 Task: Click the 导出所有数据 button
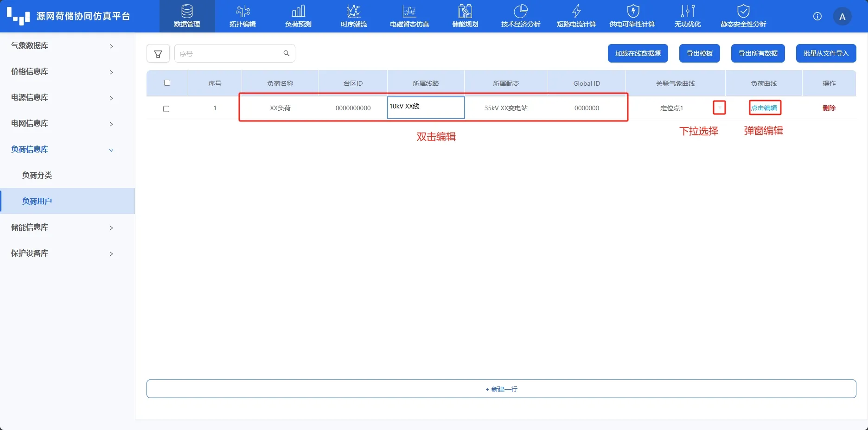tap(758, 53)
